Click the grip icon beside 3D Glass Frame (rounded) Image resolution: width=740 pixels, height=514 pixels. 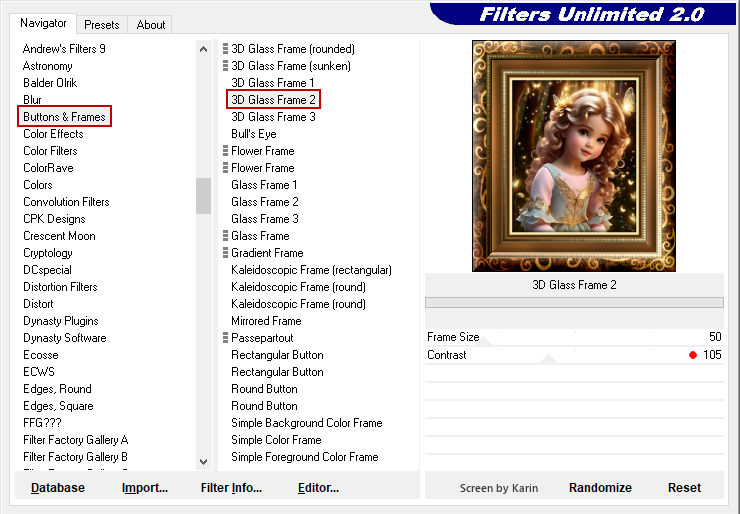(x=226, y=49)
